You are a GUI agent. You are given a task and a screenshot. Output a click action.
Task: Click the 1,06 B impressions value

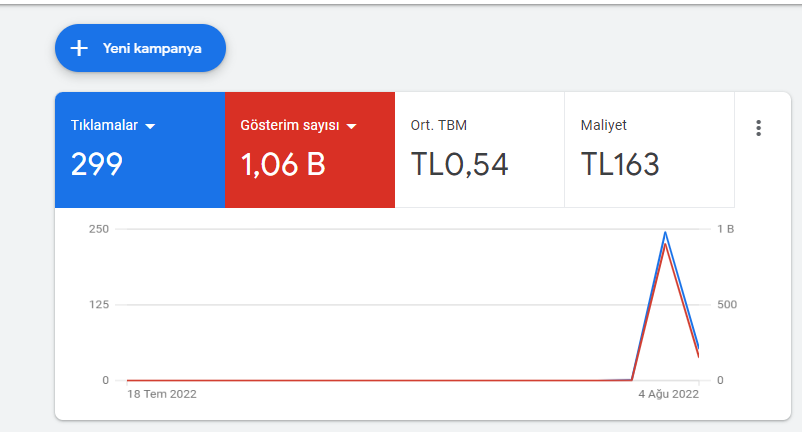coord(283,164)
